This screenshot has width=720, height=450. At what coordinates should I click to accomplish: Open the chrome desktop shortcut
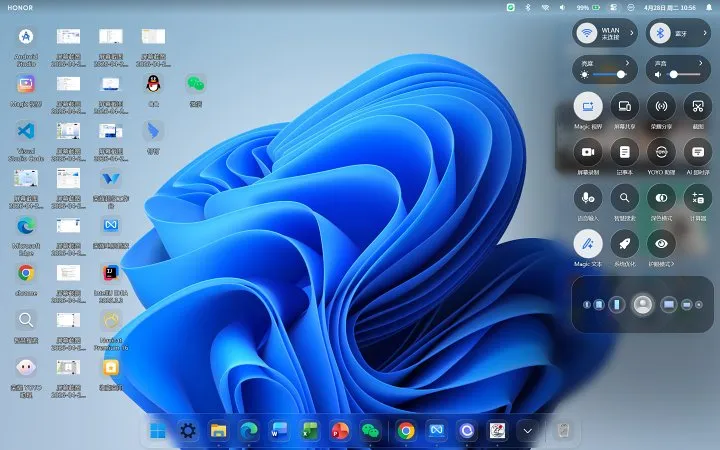point(26,273)
